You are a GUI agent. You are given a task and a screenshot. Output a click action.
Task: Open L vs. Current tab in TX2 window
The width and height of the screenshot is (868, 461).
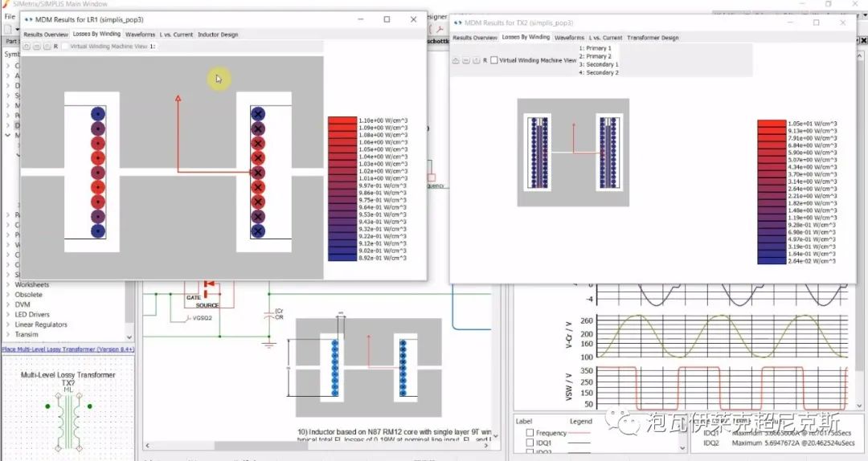point(605,38)
